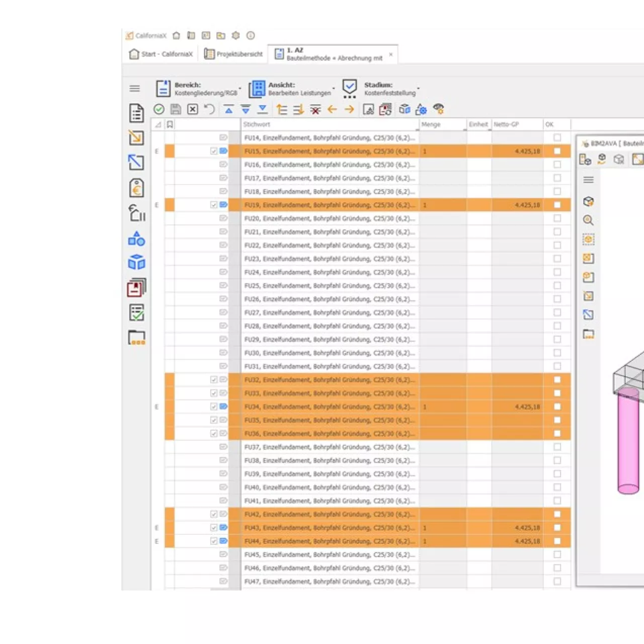Select the green checkmark confirm icon
This screenshot has height=644, width=644.
[x=158, y=109]
